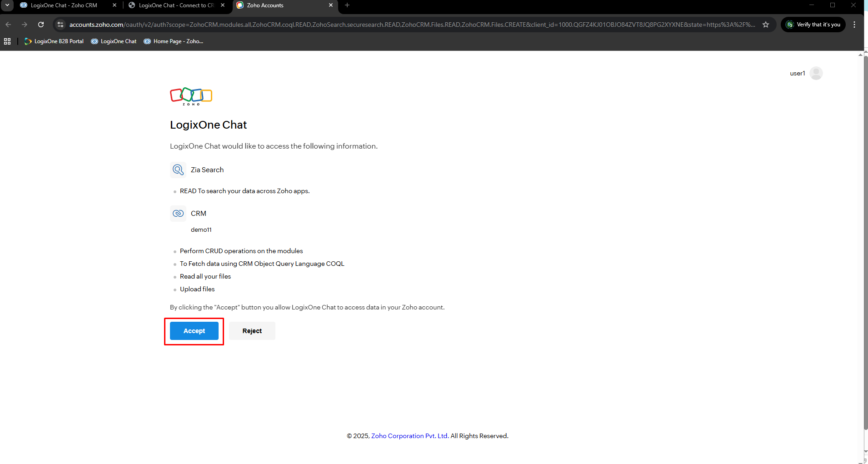The image size is (868, 464).
Task: Close the LogixOne Chat - Connect to CRM tab
Action: (x=223, y=5)
